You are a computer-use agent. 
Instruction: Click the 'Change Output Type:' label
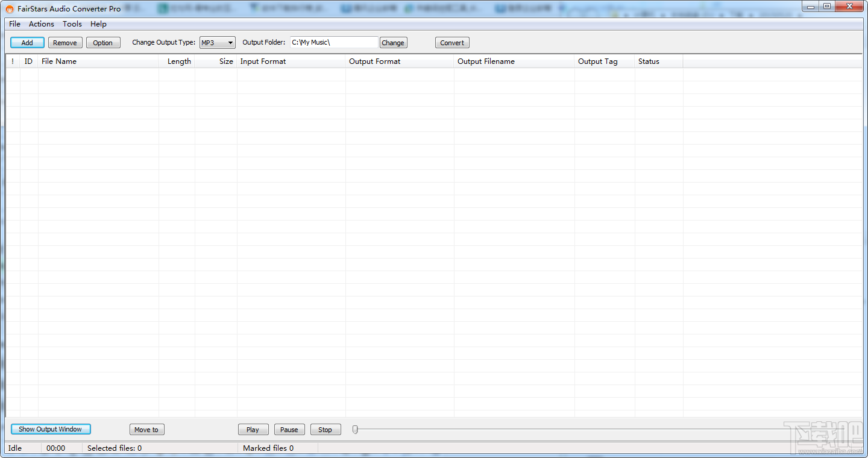point(163,42)
